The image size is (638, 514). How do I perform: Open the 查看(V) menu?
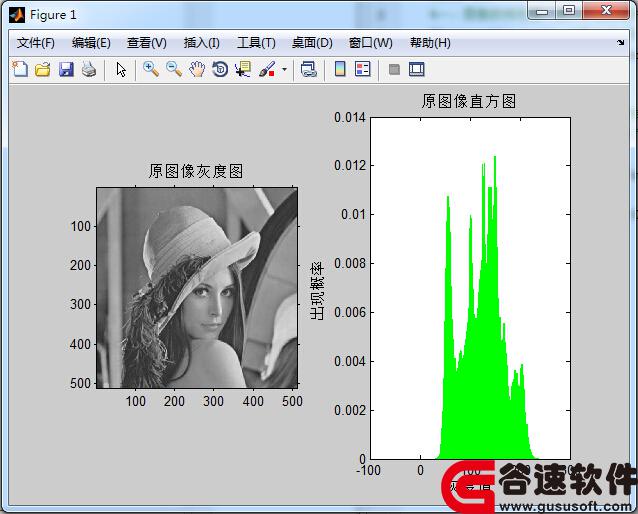point(146,43)
